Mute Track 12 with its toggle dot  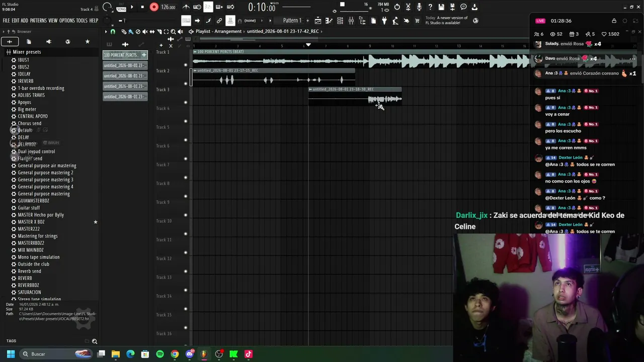(x=186, y=271)
